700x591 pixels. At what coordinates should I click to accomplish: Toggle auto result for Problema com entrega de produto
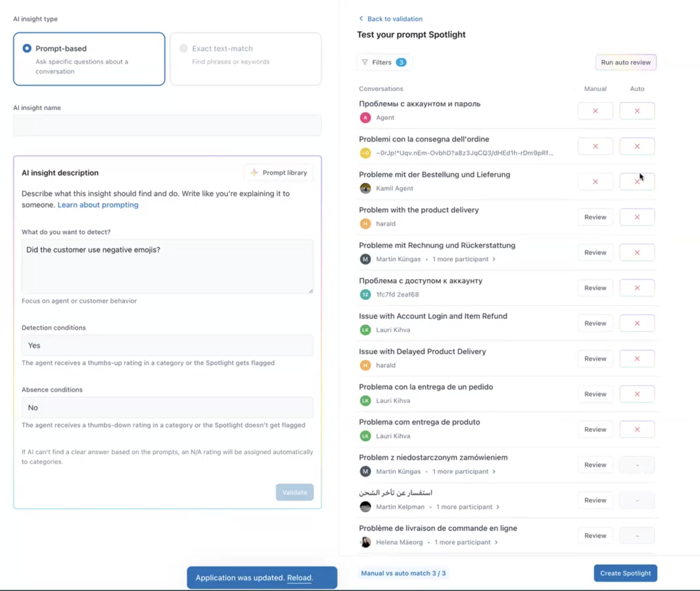637,429
